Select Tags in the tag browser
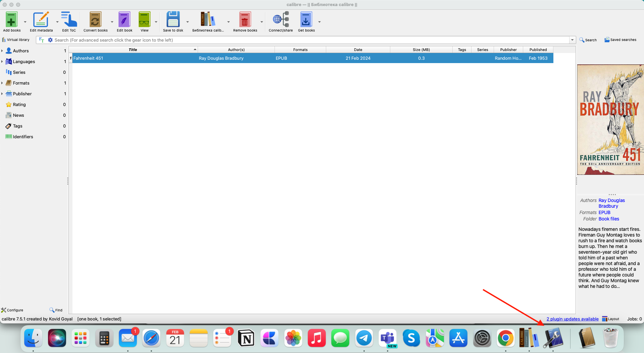Viewport: 644px width, 353px height. point(17,126)
